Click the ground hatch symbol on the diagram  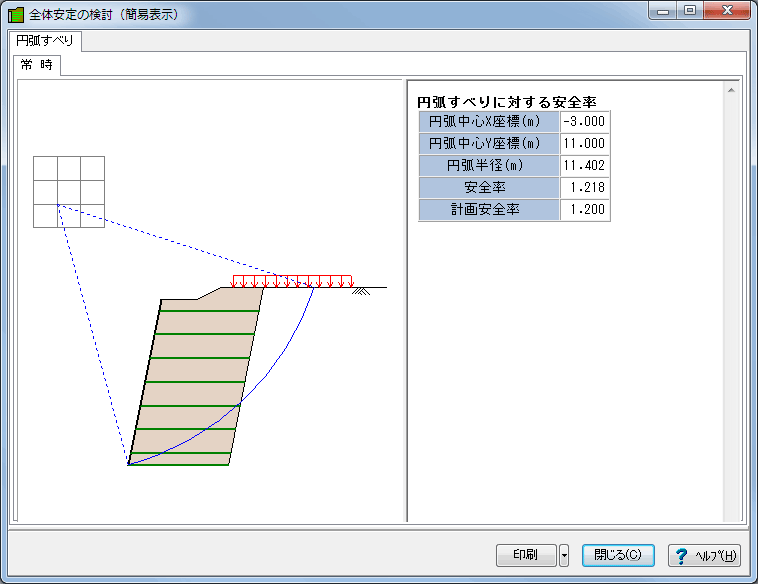pyautogui.click(x=361, y=291)
